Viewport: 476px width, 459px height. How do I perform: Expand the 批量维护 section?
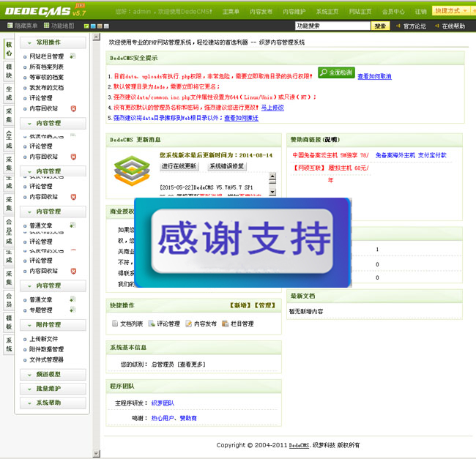coord(53,389)
